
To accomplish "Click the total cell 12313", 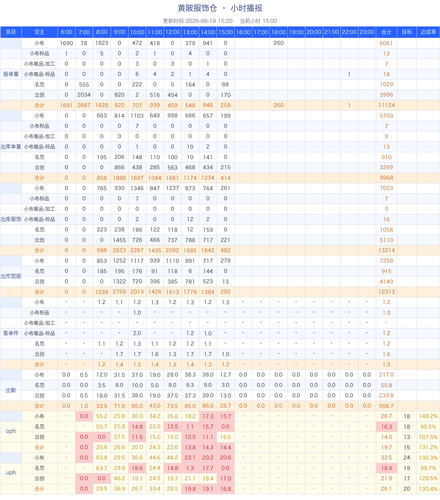I will pyautogui.click(x=386, y=292).
